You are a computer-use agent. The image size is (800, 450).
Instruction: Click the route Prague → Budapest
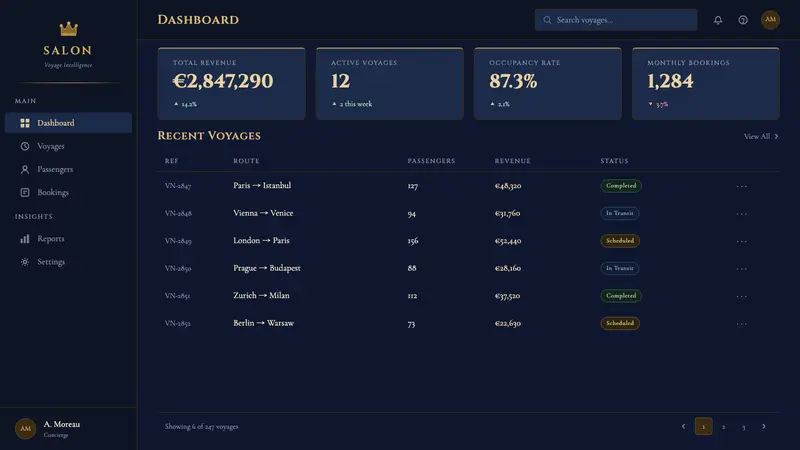click(x=267, y=268)
